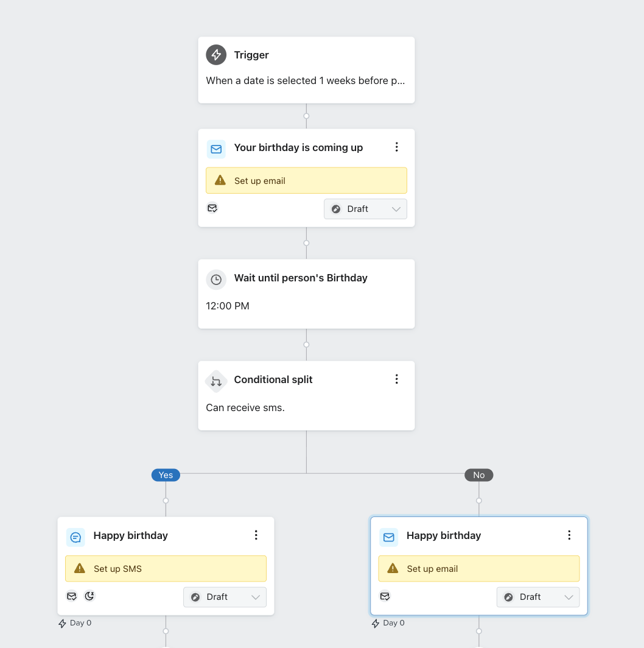Open the three-dot menu on the SMS Happy birthday card

256,535
